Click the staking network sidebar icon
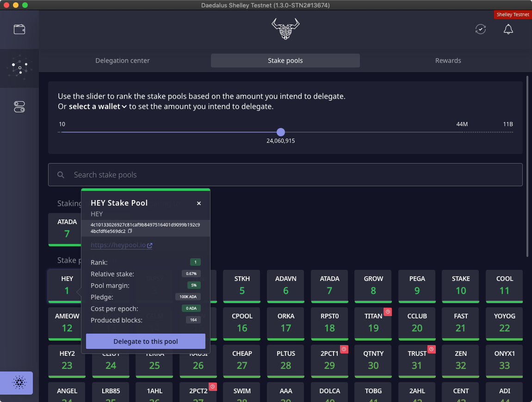The image size is (532, 402). click(19, 68)
